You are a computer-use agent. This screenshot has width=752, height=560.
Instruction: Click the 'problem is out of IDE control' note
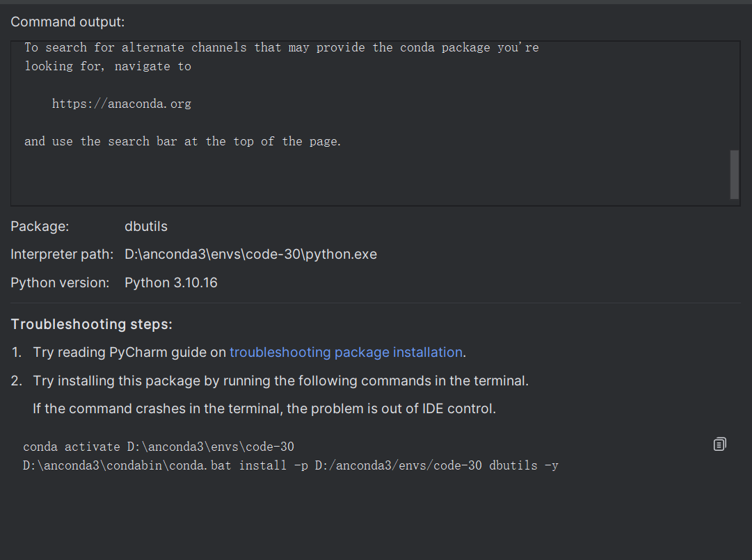[264, 409]
